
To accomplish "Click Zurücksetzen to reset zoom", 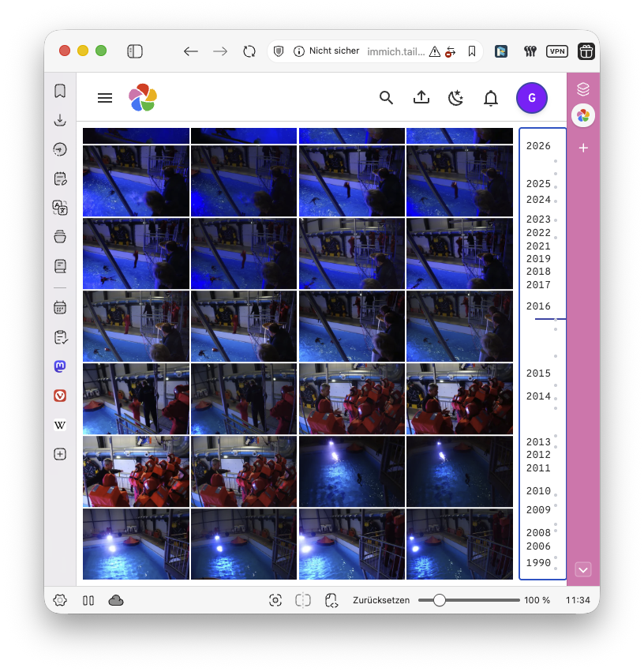I will pos(381,600).
